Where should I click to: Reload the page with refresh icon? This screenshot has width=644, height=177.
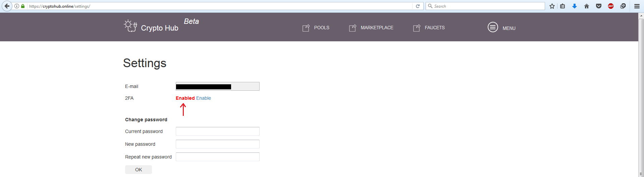pos(418,6)
